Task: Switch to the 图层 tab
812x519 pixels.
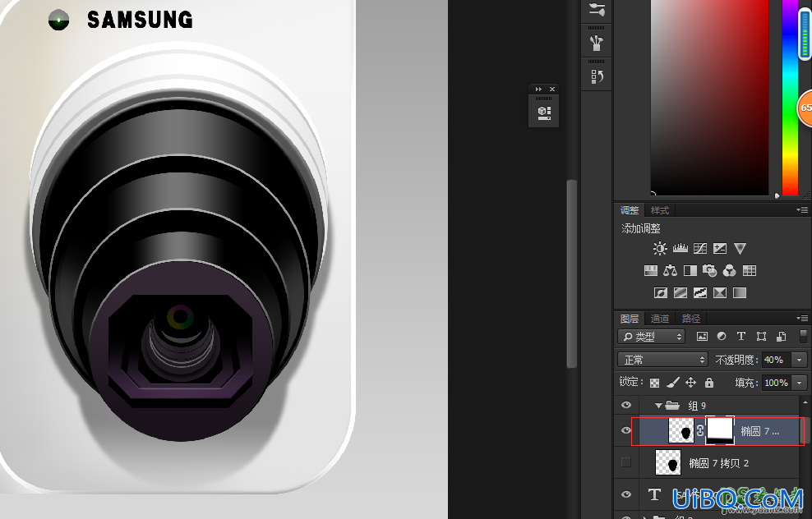Action: pos(630,319)
